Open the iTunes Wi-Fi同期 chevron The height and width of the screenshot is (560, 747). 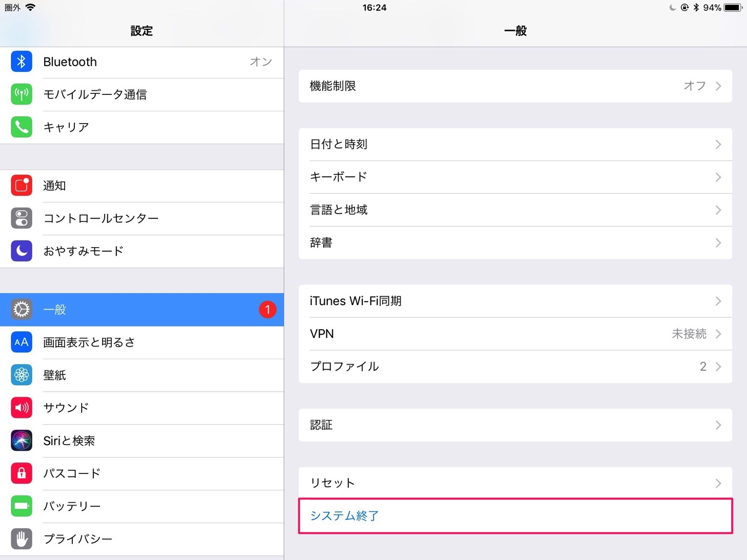pyautogui.click(x=718, y=301)
